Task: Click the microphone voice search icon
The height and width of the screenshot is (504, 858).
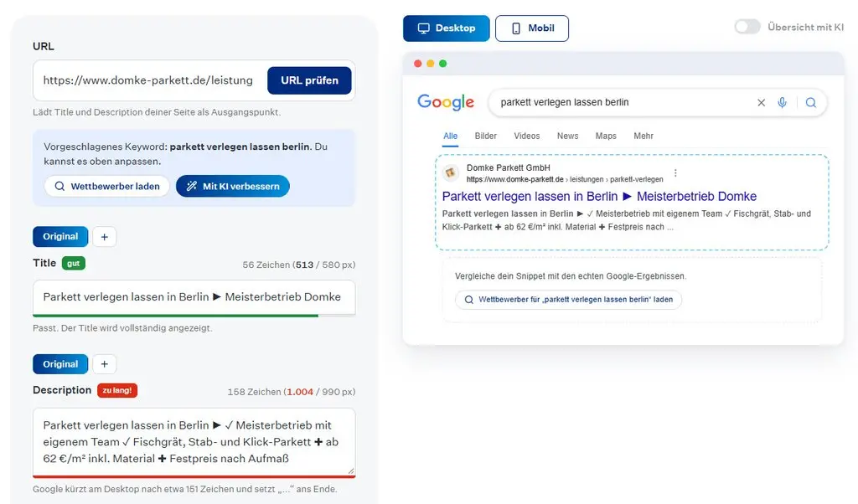Action: [782, 102]
